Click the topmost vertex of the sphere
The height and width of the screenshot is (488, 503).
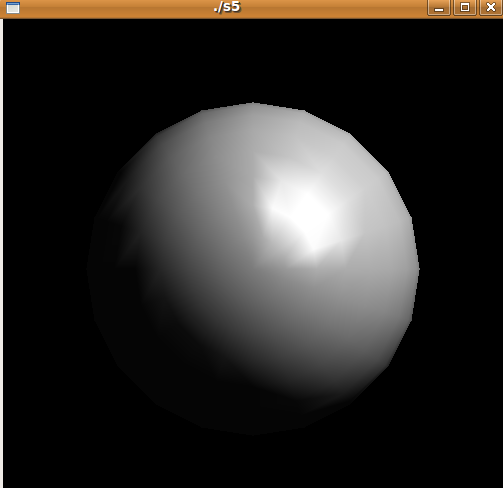[253, 103]
